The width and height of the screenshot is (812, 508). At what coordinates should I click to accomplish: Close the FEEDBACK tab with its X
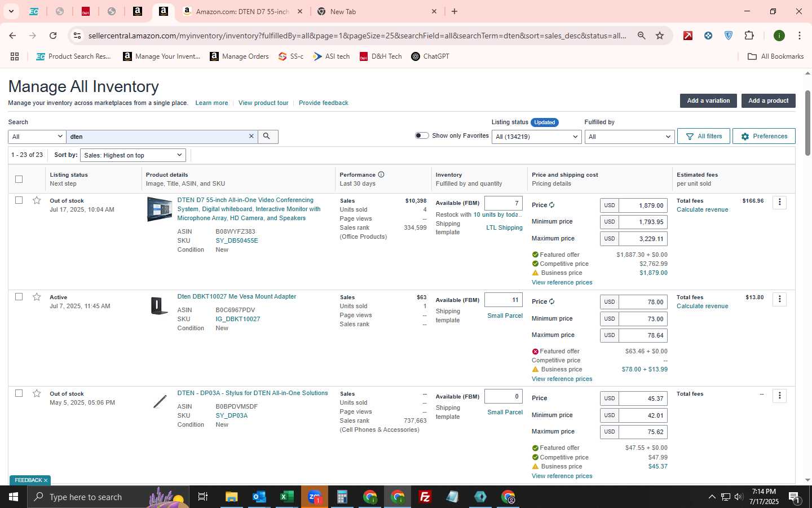(x=46, y=480)
